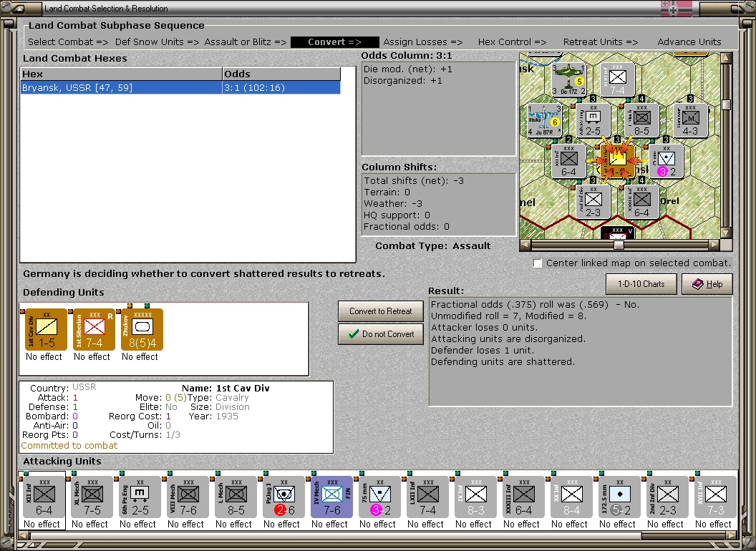Select the XX Inf 8-4 attacking unit
This screenshot has height=551, width=756.
pyautogui.click(x=571, y=497)
